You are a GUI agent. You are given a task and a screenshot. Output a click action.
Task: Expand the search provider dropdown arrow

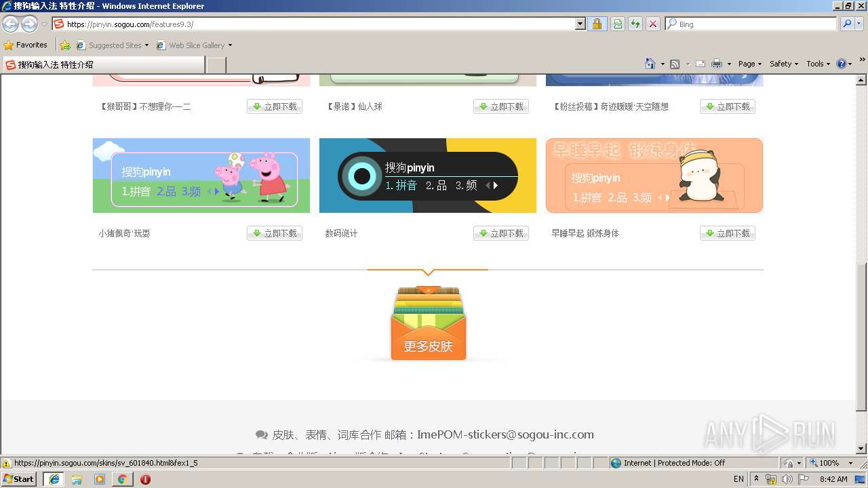[x=861, y=24]
